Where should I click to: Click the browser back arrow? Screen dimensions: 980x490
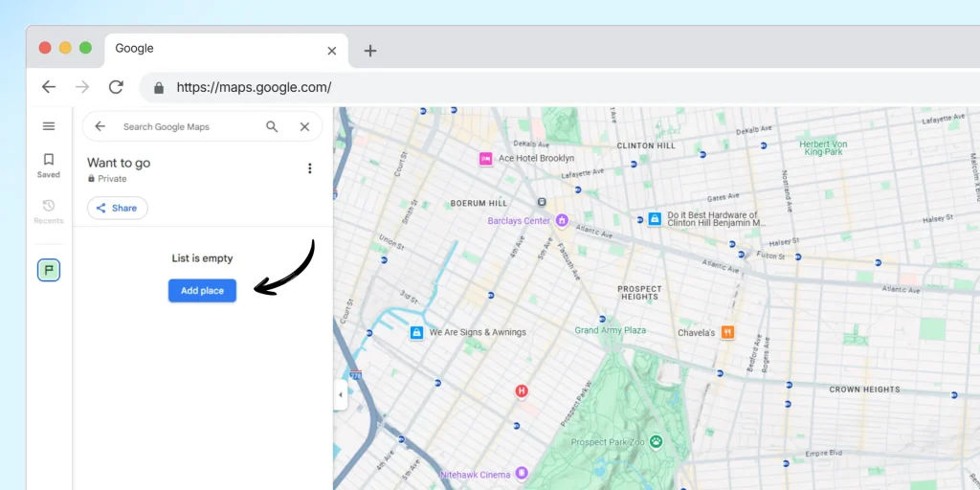[48, 87]
